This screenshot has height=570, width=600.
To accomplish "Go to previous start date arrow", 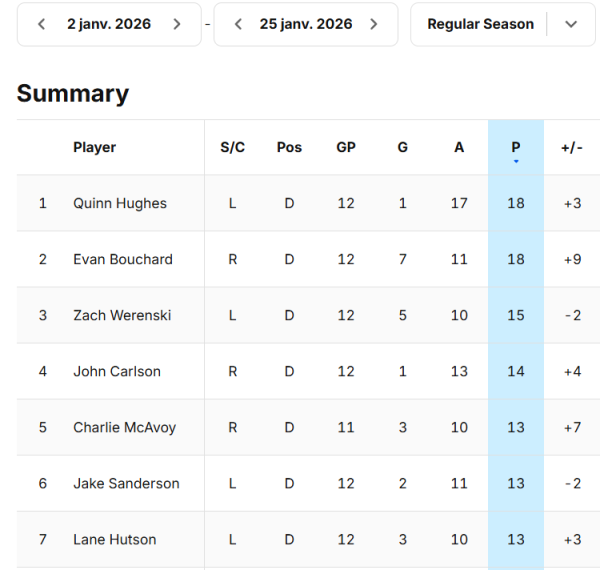I will (42, 24).
